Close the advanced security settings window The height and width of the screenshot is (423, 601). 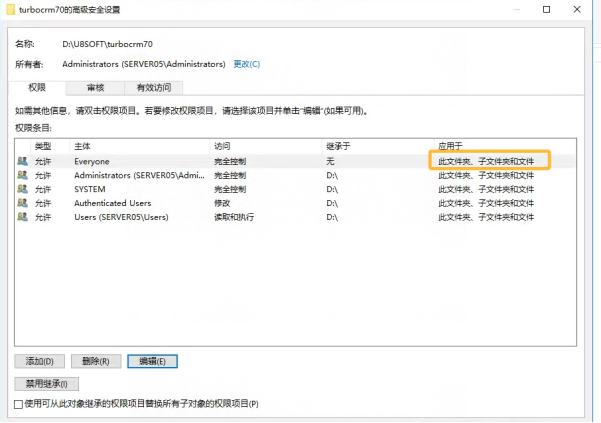click(x=577, y=10)
